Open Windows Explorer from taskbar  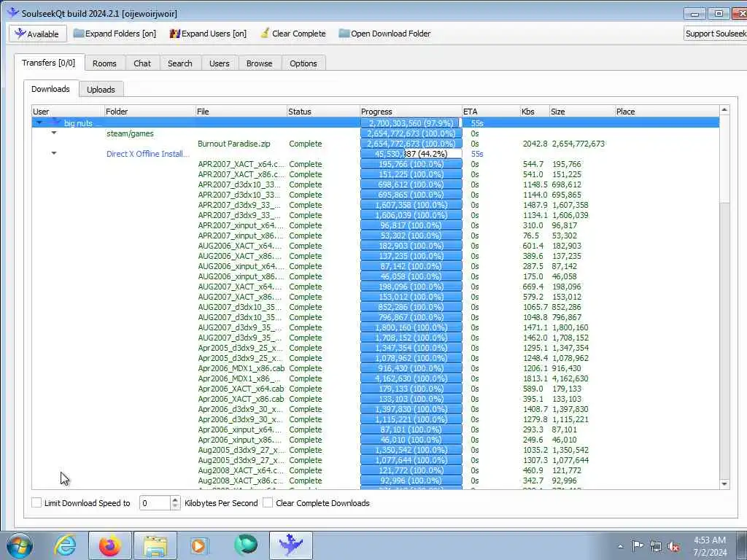click(x=155, y=545)
